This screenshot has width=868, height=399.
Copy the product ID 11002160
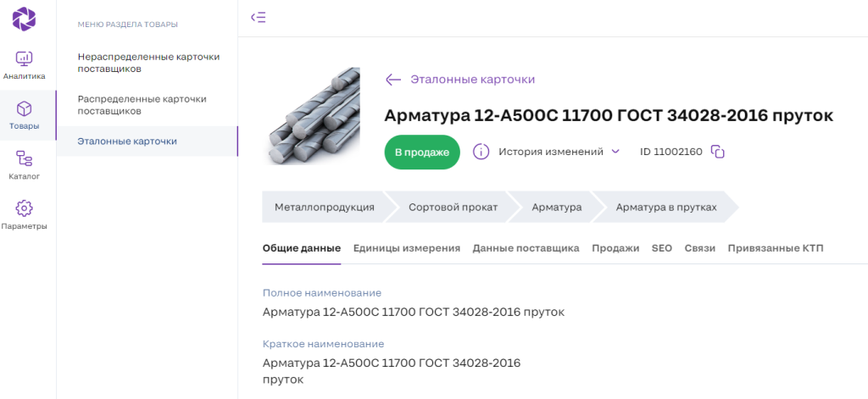pos(717,152)
